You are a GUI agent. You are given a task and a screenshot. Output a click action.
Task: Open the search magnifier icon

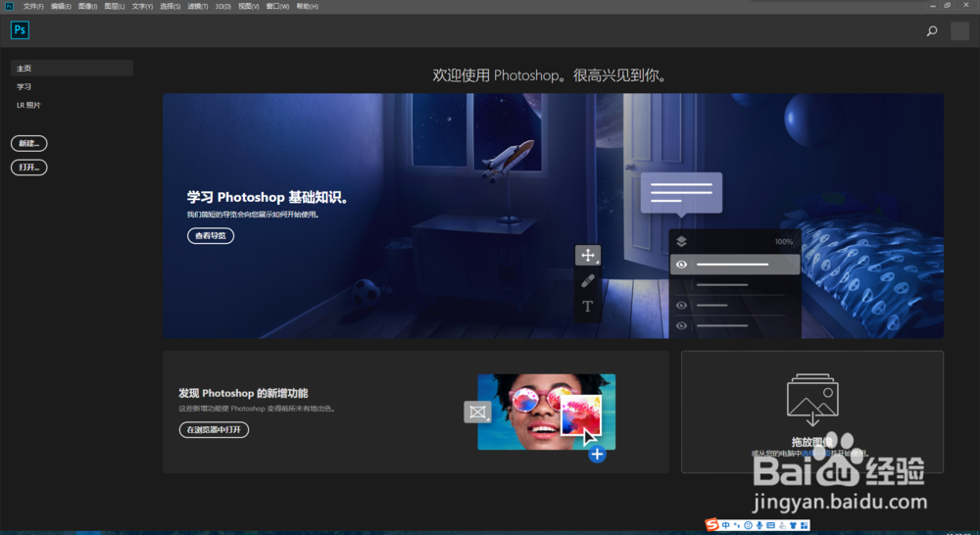[x=932, y=30]
